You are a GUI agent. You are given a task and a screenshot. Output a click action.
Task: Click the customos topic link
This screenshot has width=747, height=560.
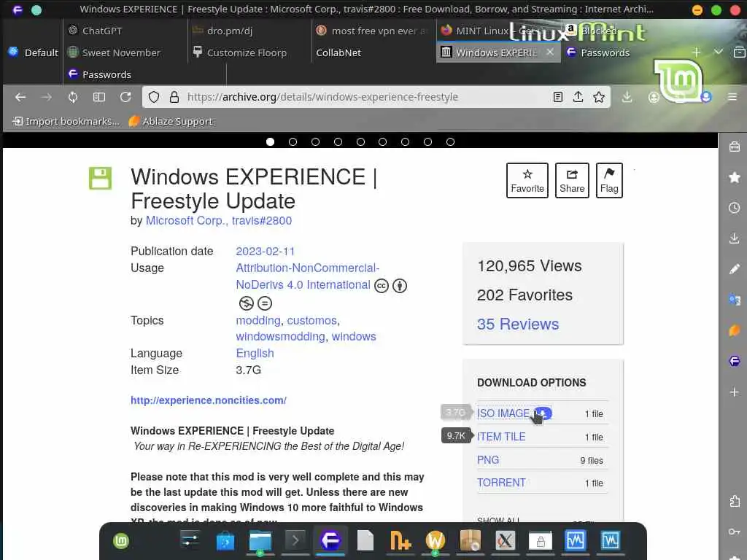coord(311,321)
